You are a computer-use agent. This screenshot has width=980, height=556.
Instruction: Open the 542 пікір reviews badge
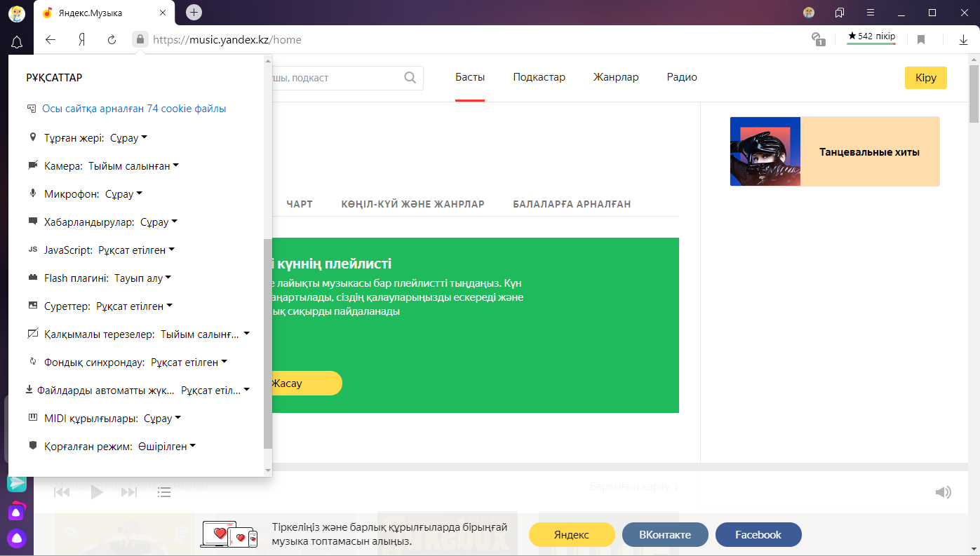point(871,36)
